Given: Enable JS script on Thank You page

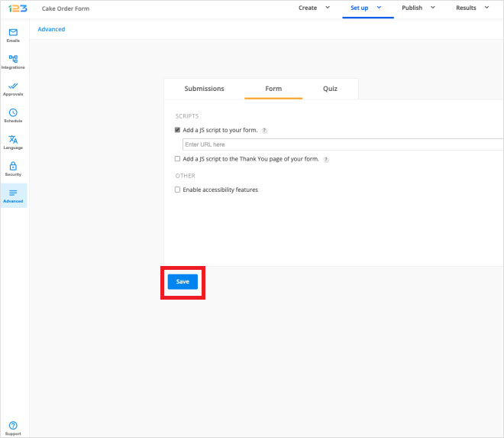Looking at the screenshot, I should tap(178, 159).
